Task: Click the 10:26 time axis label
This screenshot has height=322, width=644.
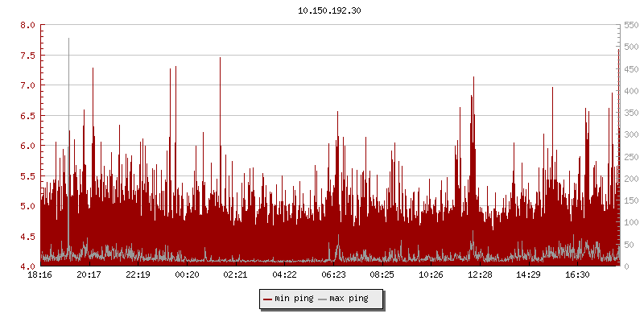Action: pyautogui.click(x=431, y=275)
